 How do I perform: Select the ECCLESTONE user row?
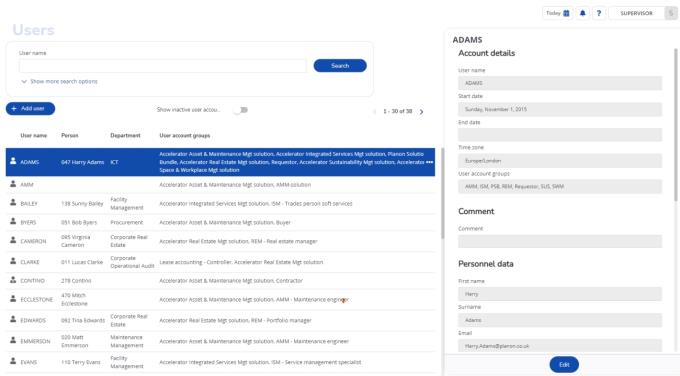click(x=220, y=300)
